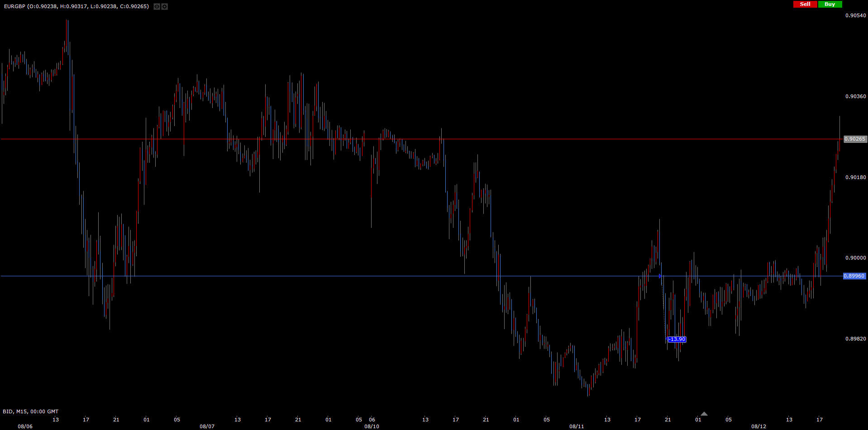
Task: Click the blue 0.89960 order price label
Action: (854, 276)
